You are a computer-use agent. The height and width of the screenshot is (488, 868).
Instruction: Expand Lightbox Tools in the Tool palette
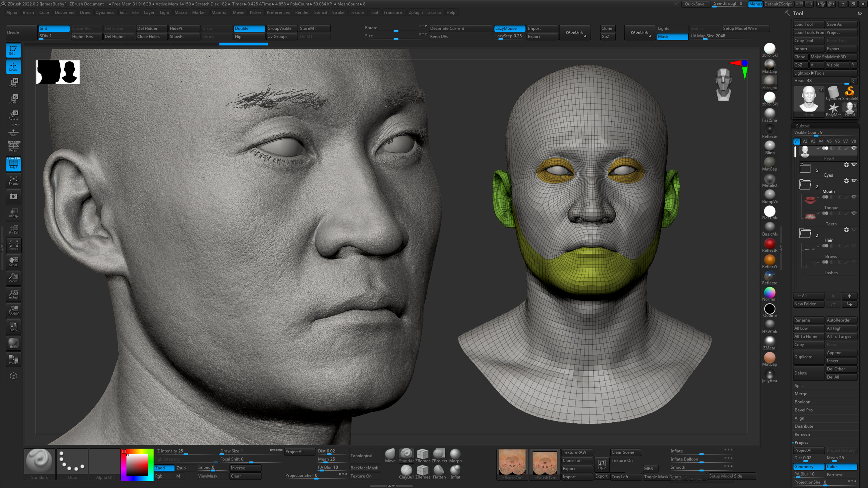pyautogui.click(x=810, y=73)
